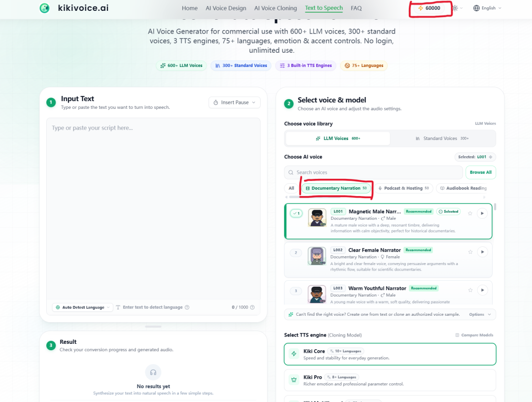Click the magnifier icon in voice search

(291, 172)
